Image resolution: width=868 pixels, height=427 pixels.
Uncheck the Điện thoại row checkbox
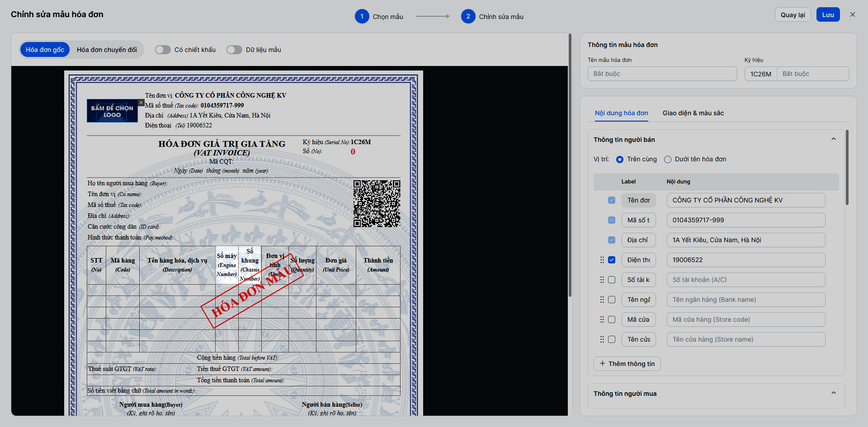tap(612, 260)
